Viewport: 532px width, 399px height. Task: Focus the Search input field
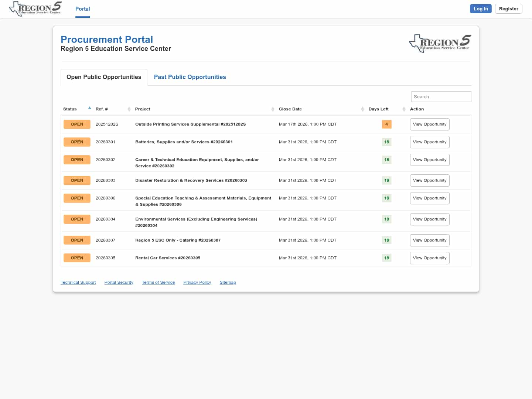[441, 97]
